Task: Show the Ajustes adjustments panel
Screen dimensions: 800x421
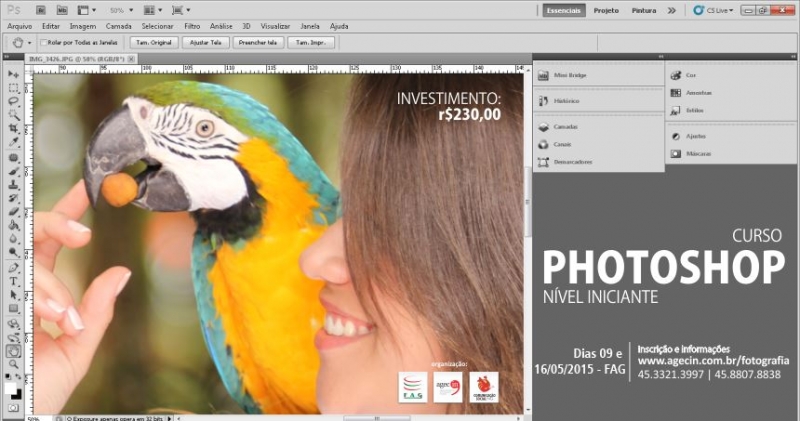Action: click(x=695, y=135)
